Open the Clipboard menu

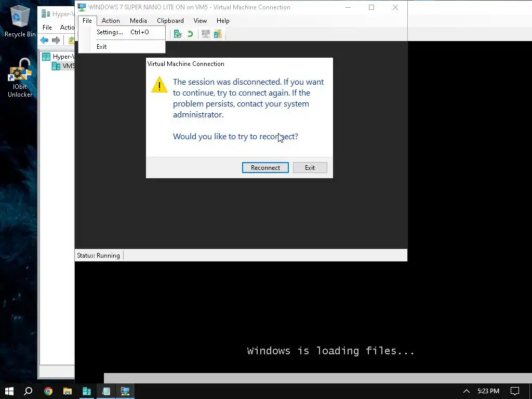pyautogui.click(x=170, y=21)
